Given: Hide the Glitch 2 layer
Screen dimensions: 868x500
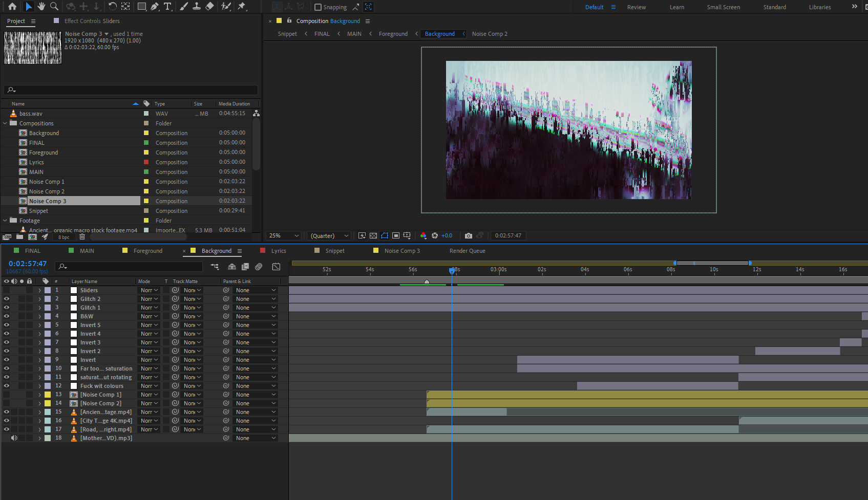Looking at the screenshot, I should point(7,299).
